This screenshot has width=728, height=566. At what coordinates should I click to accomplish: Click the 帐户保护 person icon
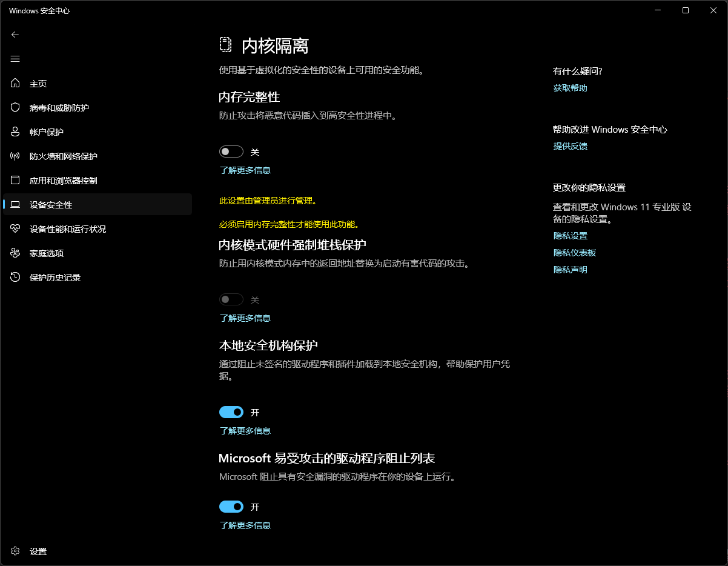point(15,132)
